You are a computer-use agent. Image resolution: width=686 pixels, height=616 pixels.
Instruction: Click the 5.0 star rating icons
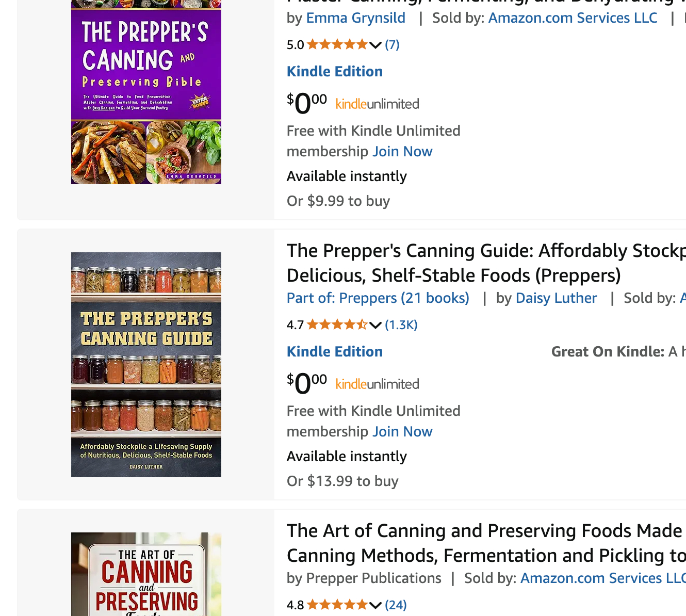pyautogui.click(x=337, y=45)
